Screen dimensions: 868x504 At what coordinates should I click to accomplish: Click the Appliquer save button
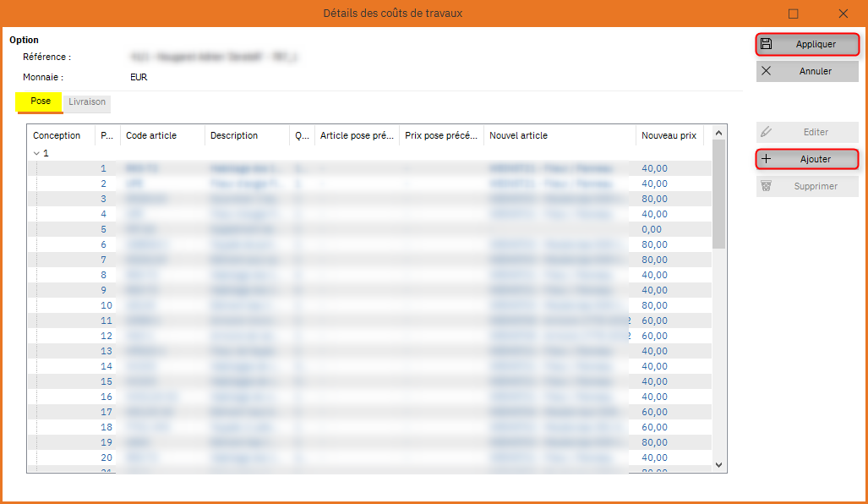point(807,44)
